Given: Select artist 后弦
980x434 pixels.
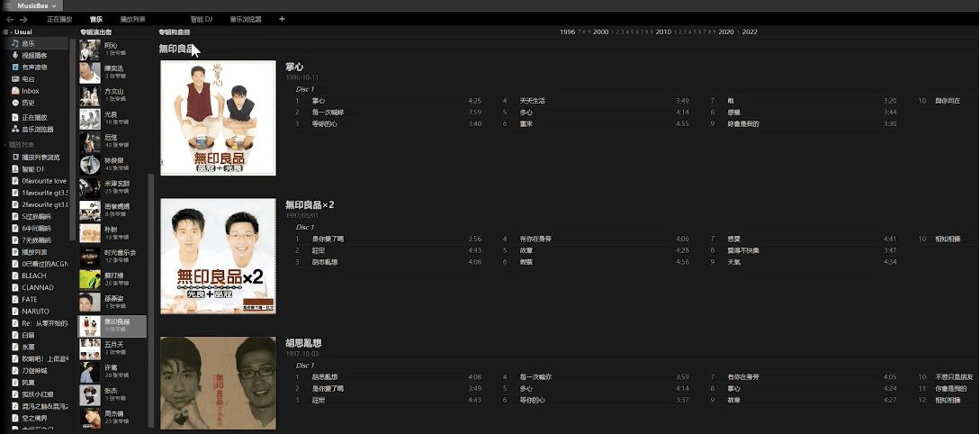Looking at the screenshot, I should 112,140.
